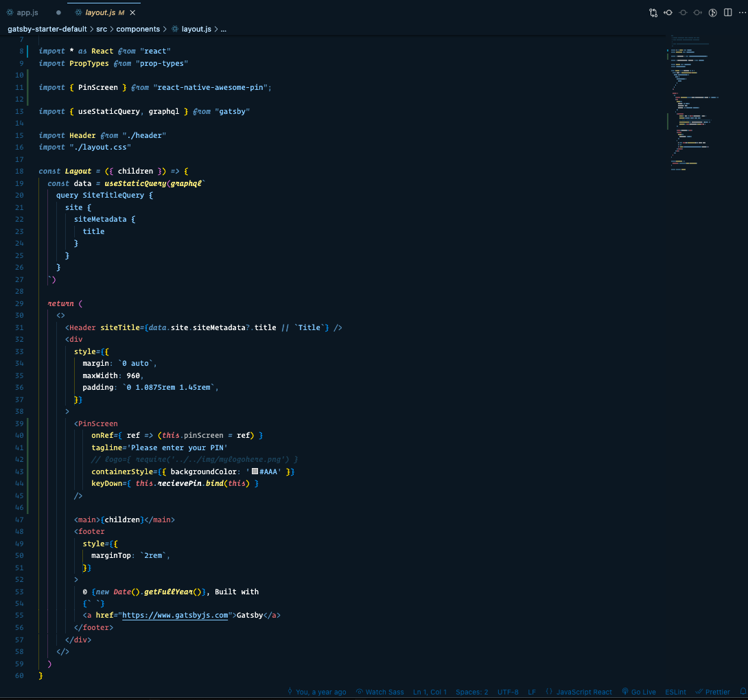Open the layout.js breadcrumb item
748x700 pixels.
coord(196,29)
